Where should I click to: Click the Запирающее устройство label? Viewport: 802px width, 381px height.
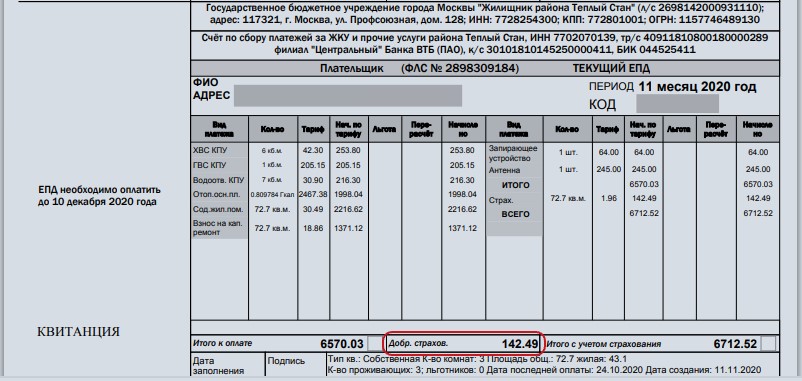click(x=513, y=153)
